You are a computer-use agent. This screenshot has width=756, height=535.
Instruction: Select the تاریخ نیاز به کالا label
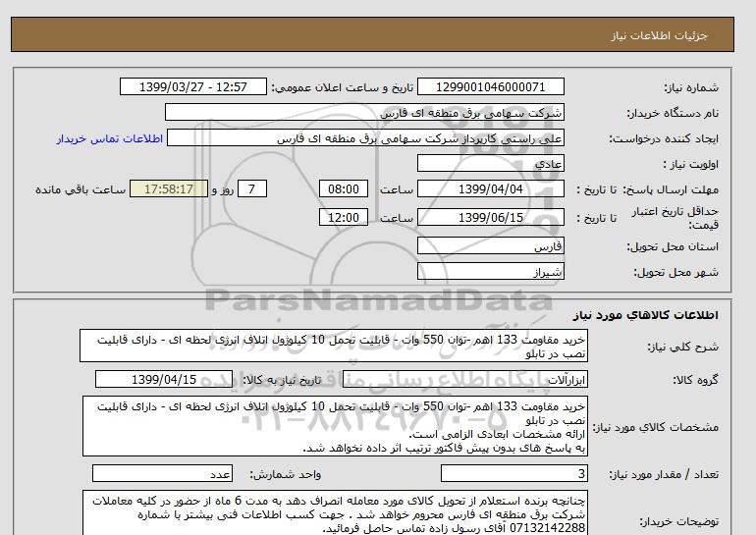[x=281, y=380]
